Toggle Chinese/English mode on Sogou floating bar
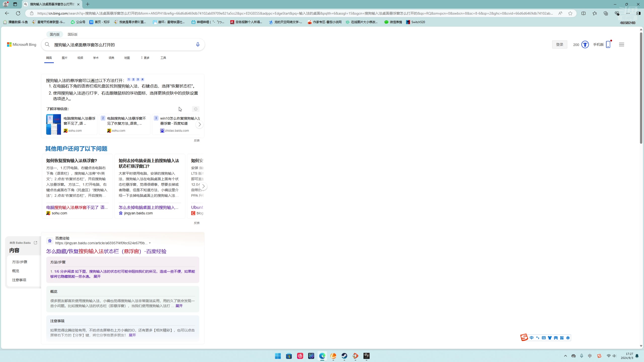The image size is (644, 362). click(x=532, y=338)
